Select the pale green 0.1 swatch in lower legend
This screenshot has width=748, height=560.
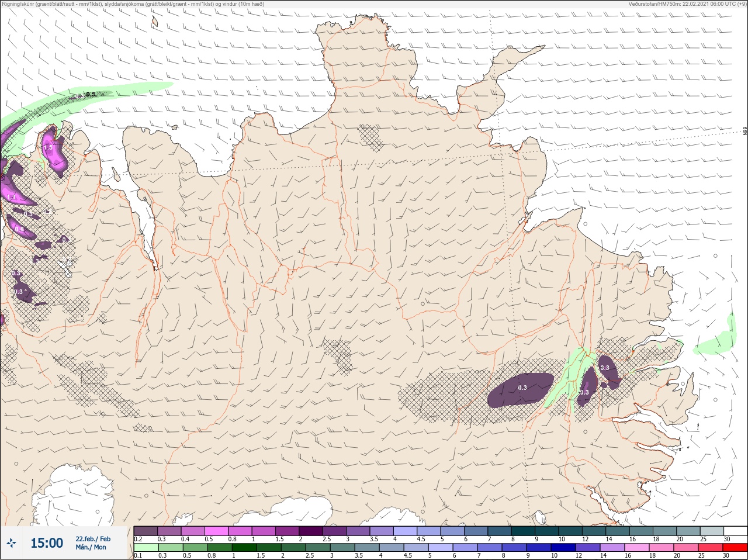coord(146,548)
